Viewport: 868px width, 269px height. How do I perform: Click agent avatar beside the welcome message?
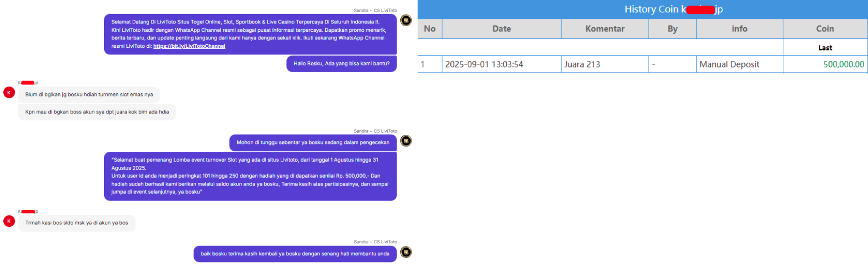[406, 20]
